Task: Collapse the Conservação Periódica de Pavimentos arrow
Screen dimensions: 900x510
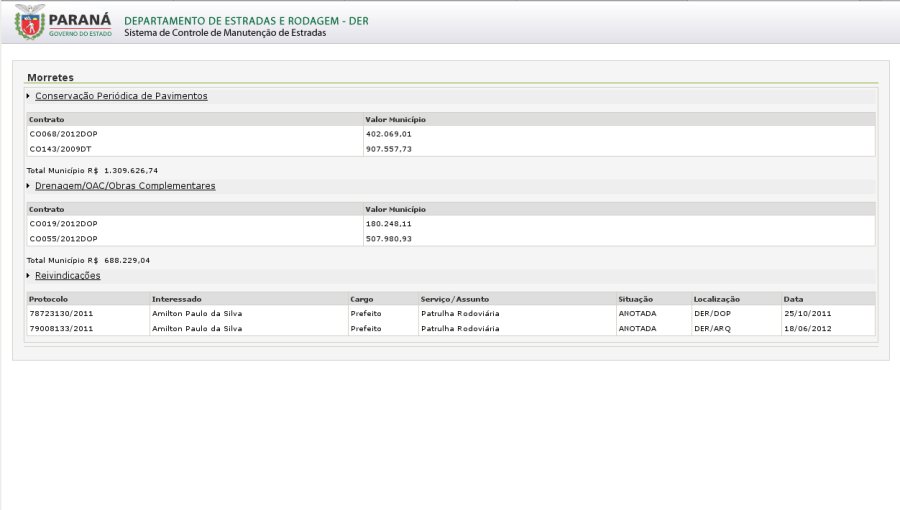Action: coord(28,96)
